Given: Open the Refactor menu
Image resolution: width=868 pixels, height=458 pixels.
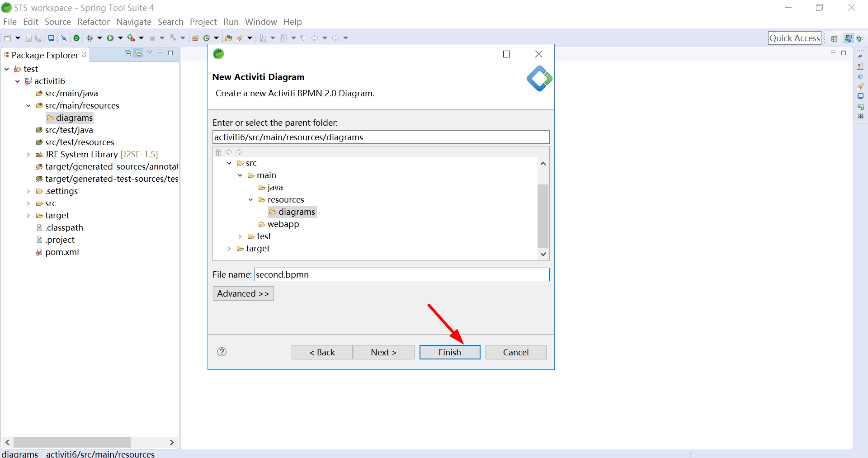Looking at the screenshot, I should click(x=94, y=22).
